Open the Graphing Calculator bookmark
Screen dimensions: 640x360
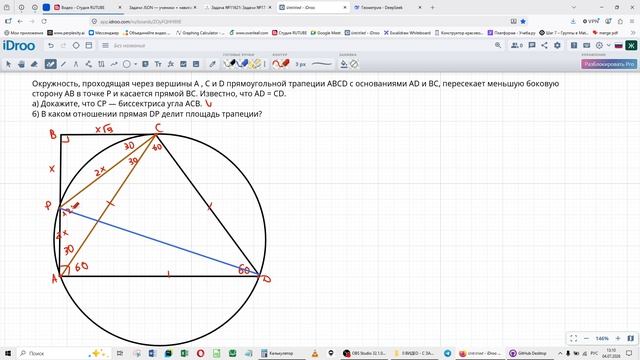coord(200,33)
